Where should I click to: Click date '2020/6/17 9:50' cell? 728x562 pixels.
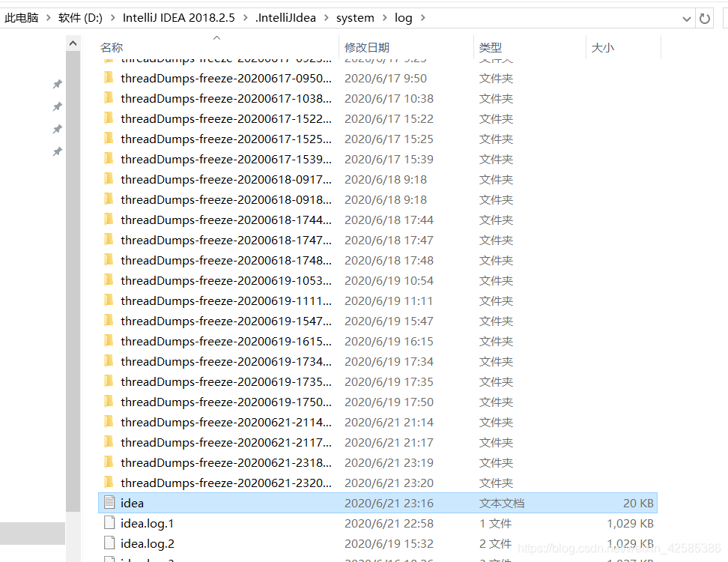pos(386,78)
